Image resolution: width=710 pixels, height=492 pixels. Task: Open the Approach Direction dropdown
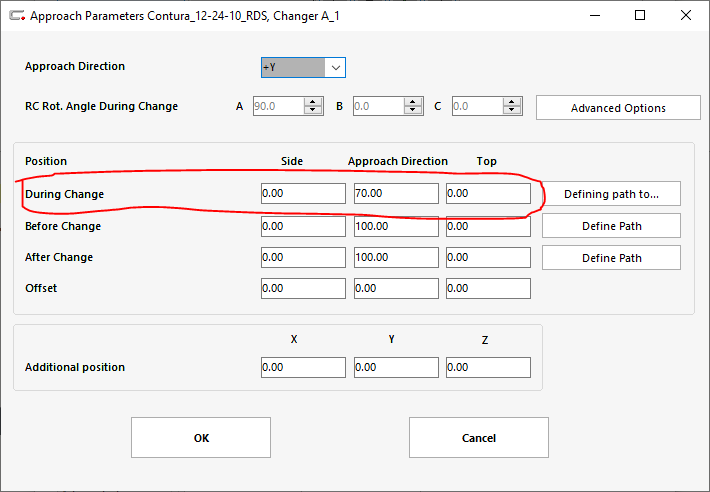[x=335, y=68]
